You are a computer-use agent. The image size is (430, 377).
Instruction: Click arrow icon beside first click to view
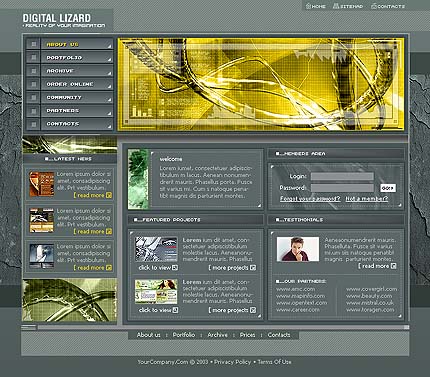pyautogui.click(x=175, y=268)
